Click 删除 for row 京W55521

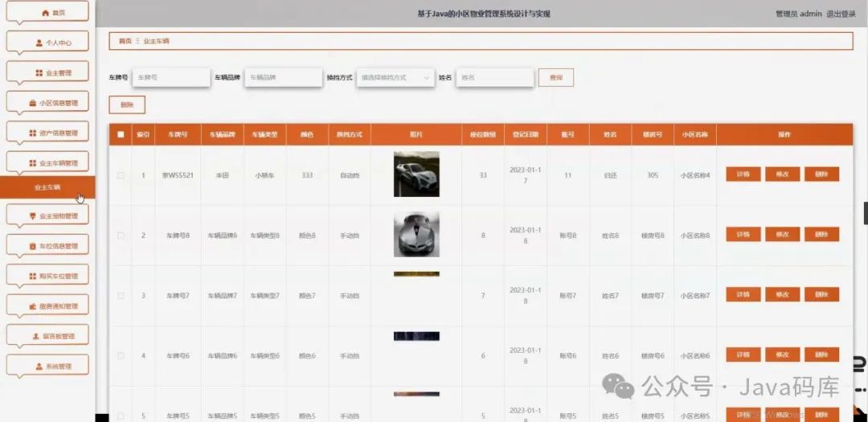(x=821, y=174)
